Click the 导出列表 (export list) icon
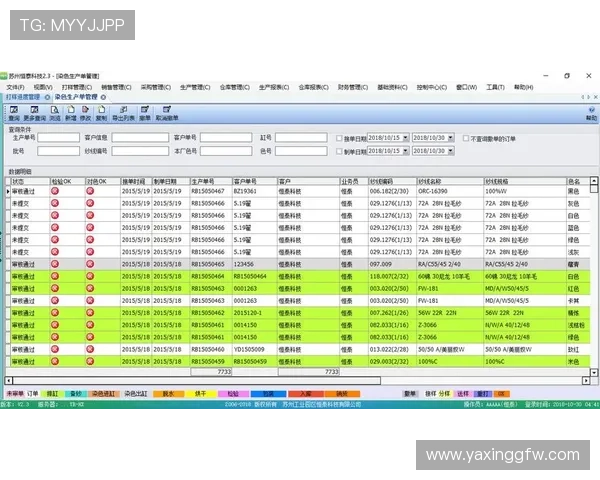Image resolution: width=600 pixels, height=480 pixels. coord(122,113)
